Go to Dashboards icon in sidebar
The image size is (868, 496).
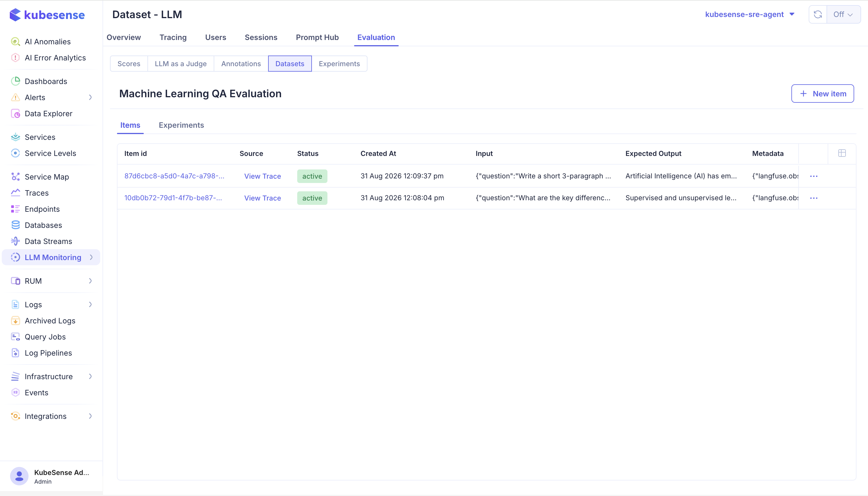coord(15,81)
